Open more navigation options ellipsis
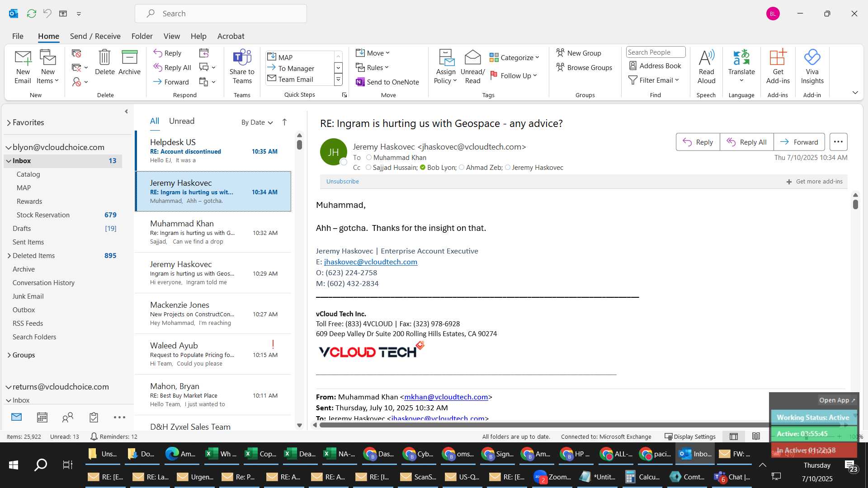The width and height of the screenshot is (868, 488). point(119,418)
